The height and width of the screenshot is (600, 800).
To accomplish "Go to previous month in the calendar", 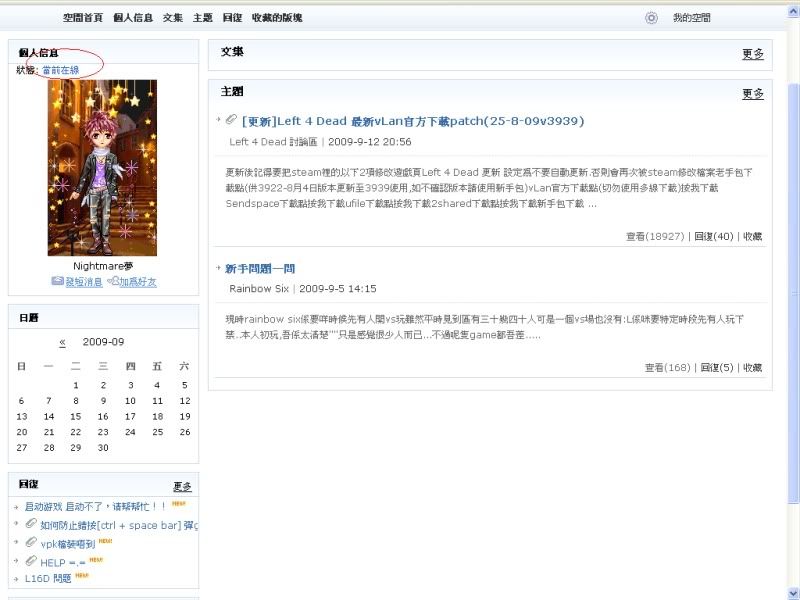I will coord(62,342).
